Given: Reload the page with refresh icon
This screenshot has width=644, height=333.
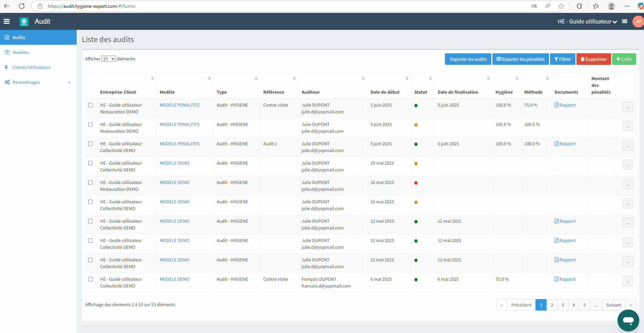Looking at the screenshot, I should coord(22,6).
